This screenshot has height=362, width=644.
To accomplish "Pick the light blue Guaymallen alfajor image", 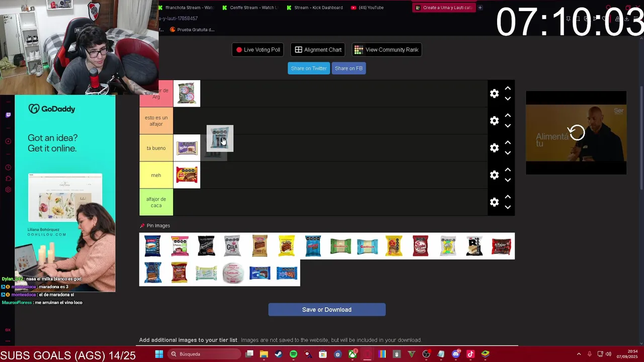I will tap(367, 246).
